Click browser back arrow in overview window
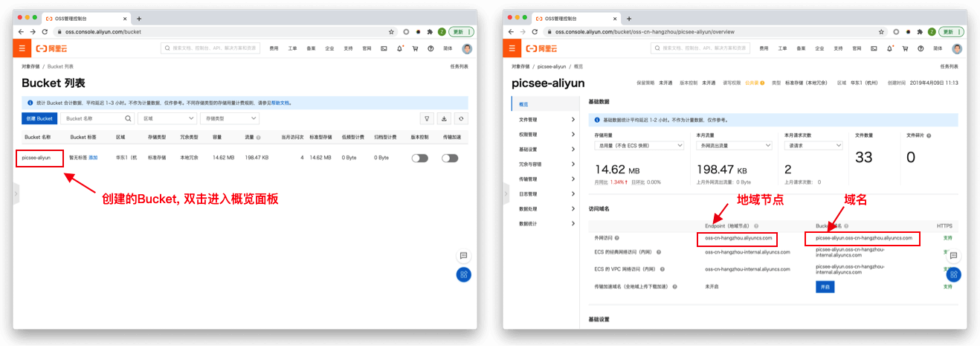The width and height of the screenshot is (980, 346). pyautogui.click(x=511, y=32)
